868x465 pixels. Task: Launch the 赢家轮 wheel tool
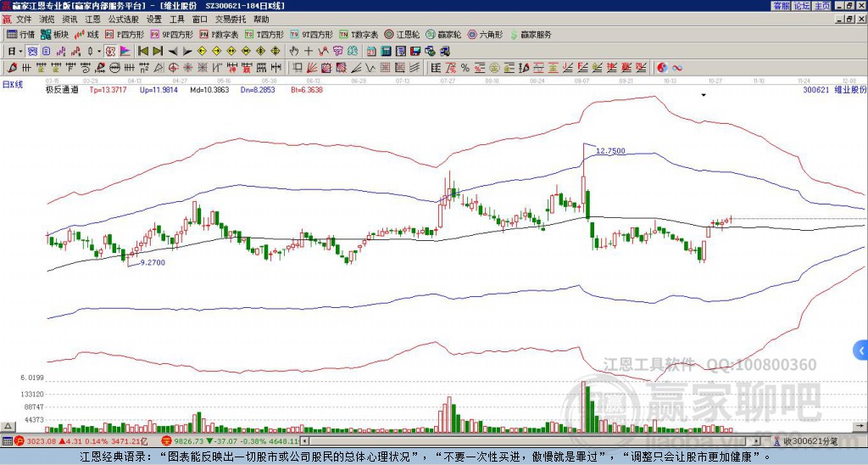443,34
